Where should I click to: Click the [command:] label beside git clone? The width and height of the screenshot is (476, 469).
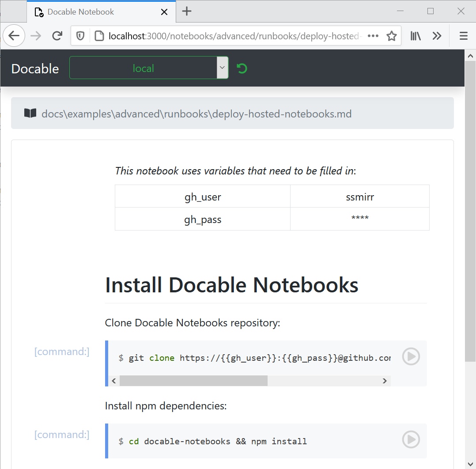[x=62, y=352]
